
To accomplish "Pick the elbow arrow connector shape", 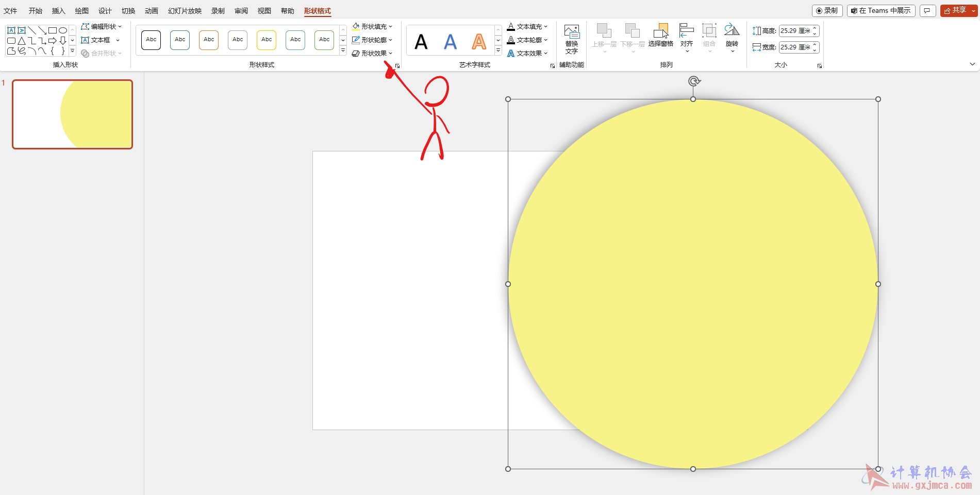I will [42, 41].
